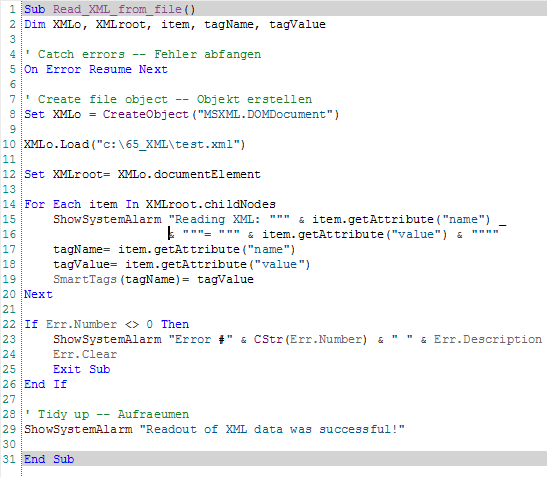Click Err.Clear on line 24
Image resolution: width=547 pixels, height=477 pixels.
(85, 355)
